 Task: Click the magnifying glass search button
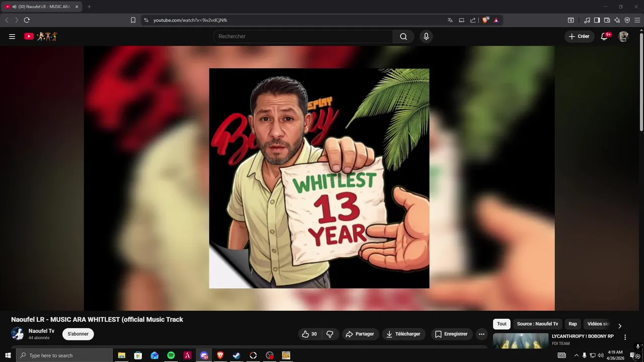tap(404, 36)
